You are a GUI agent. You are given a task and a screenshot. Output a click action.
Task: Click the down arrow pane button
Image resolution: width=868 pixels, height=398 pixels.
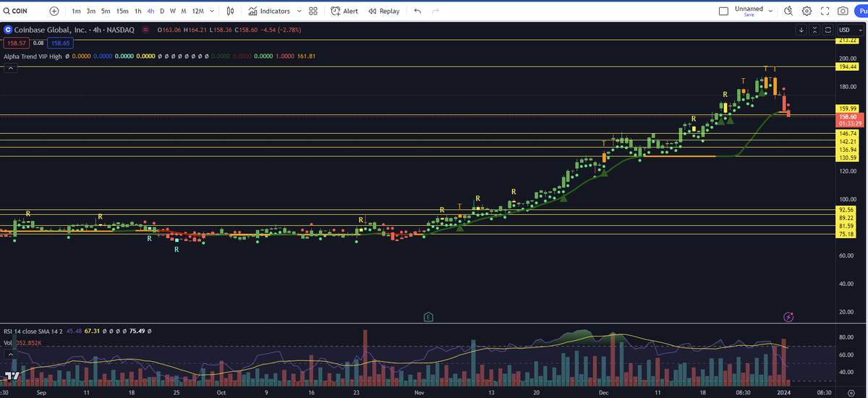(801, 30)
